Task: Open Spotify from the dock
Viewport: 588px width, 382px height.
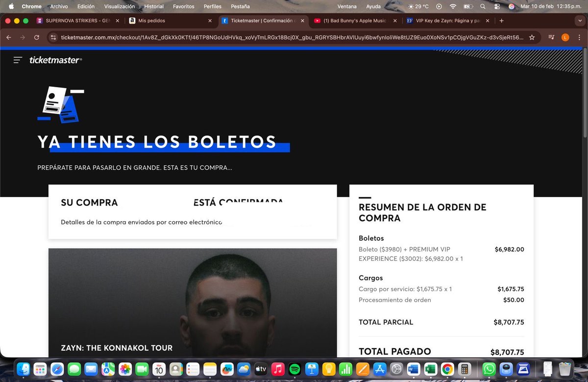Action: coord(294,369)
